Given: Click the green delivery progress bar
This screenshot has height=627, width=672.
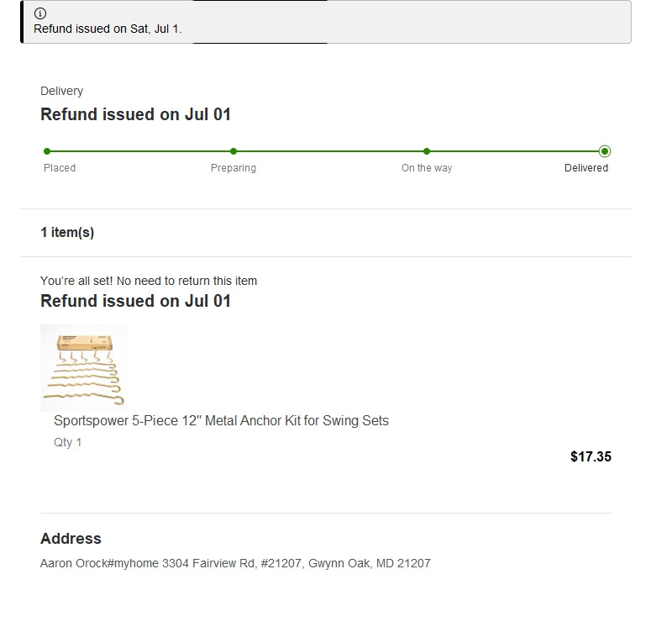Looking at the screenshot, I should (326, 151).
